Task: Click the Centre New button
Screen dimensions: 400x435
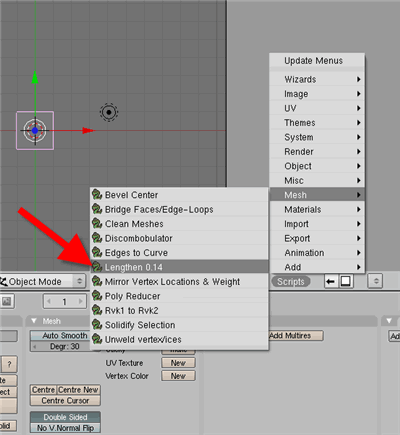Action: (78, 390)
